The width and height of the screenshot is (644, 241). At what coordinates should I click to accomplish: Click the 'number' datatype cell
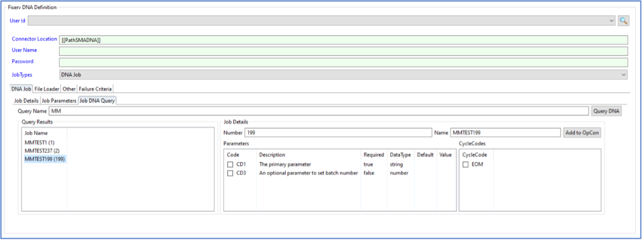(399, 173)
